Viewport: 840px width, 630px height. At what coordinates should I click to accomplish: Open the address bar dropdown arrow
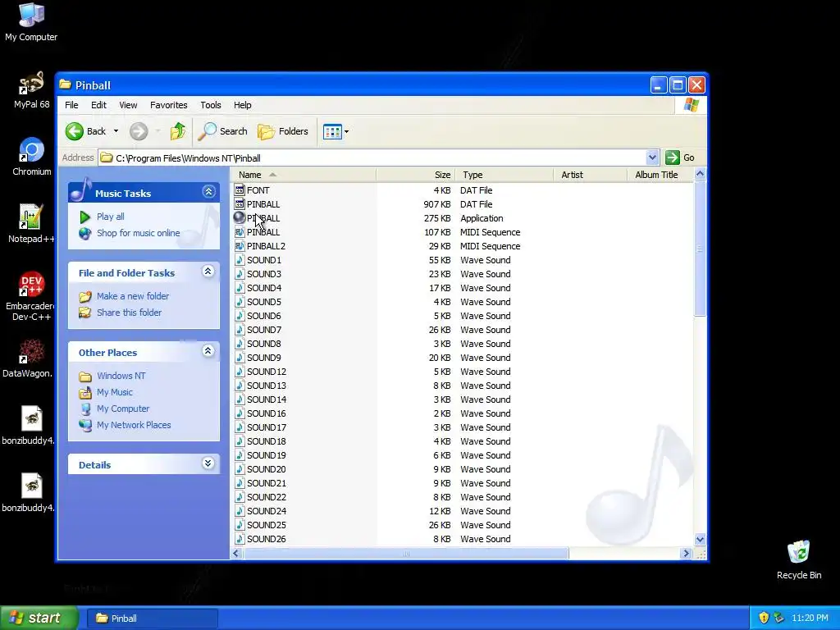click(652, 157)
